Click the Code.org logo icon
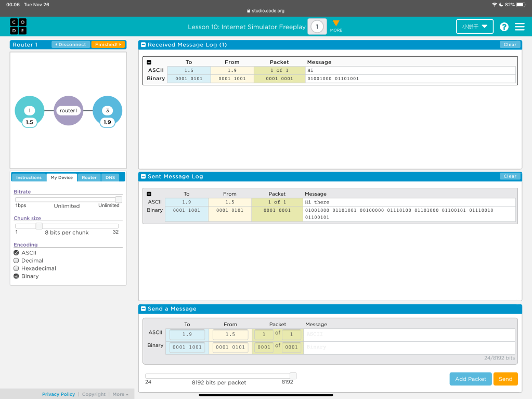532x399 pixels. (18, 27)
